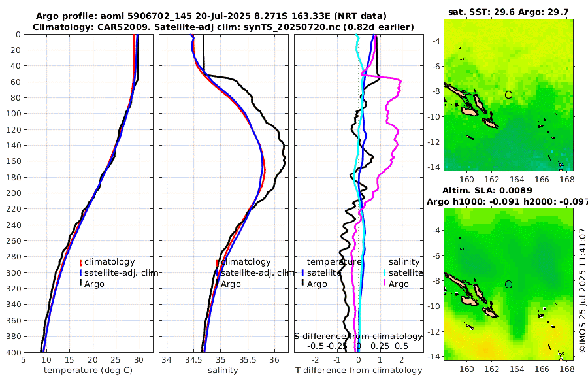The image size is (588, 379).
Task: Click the black Argo marker in salinity legend
Action: click(217, 284)
